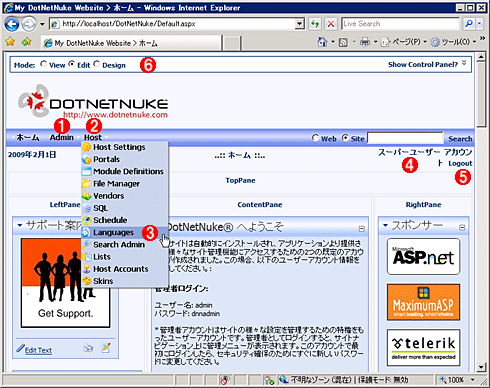Open the ツール(O) toolbar dropdown
Screen dimensions: 490x388
[x=474, y=42]
